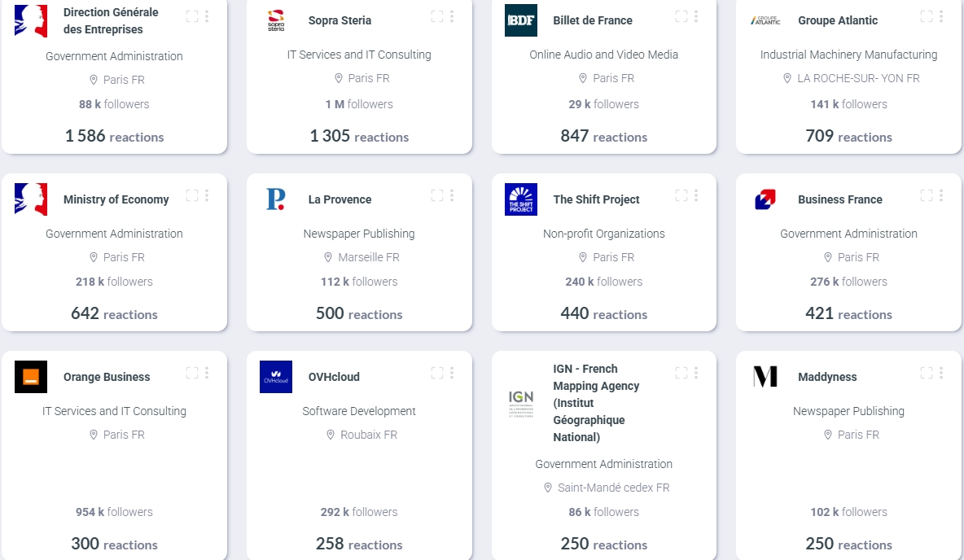The image size is (964, 560).
Task: Click the orange Orange Business logo
Action: (x=31, y=377)
